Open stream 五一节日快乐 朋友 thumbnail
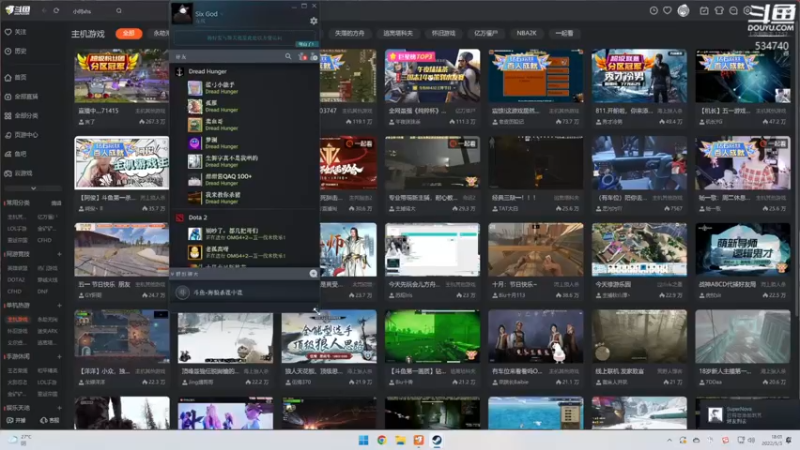The height and width of the screenshot is (450, 800). 121,249
